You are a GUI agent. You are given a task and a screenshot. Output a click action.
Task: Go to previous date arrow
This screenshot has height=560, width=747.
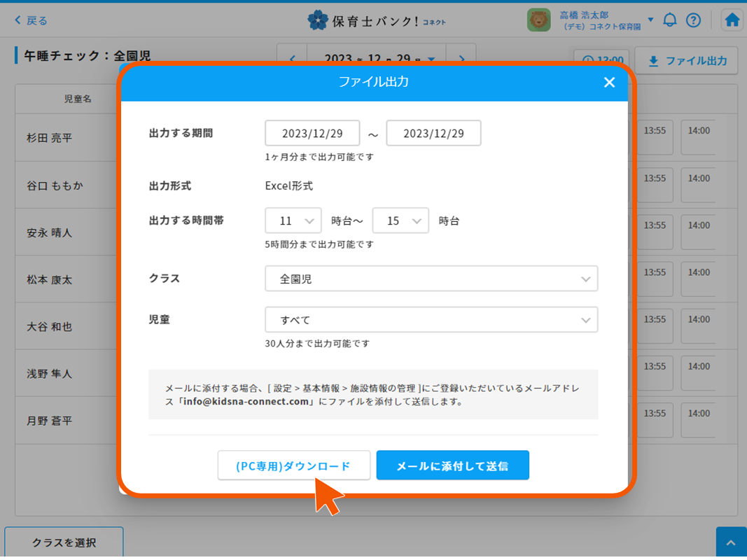click(x=293, y=59)
